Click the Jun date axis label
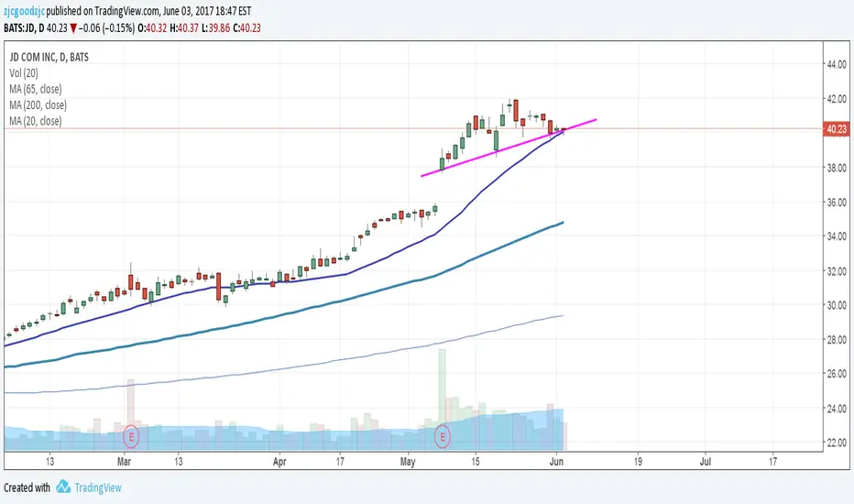This screenshot has width=854, height=504. coord(556,462)
